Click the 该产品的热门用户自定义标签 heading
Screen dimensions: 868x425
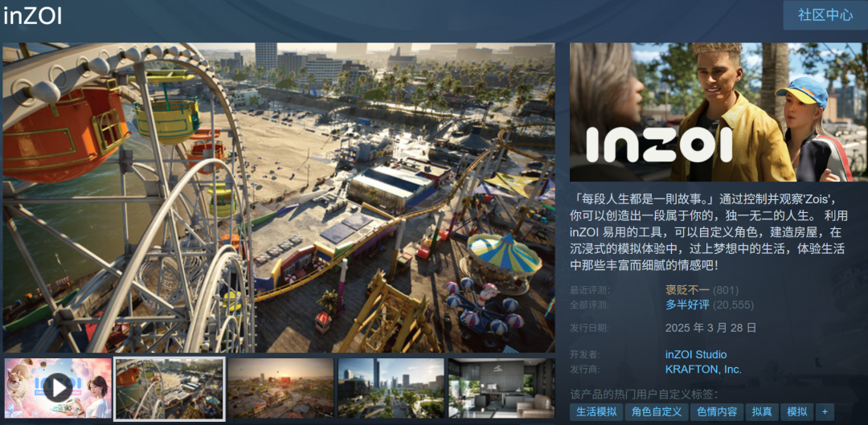coord(644,394)
